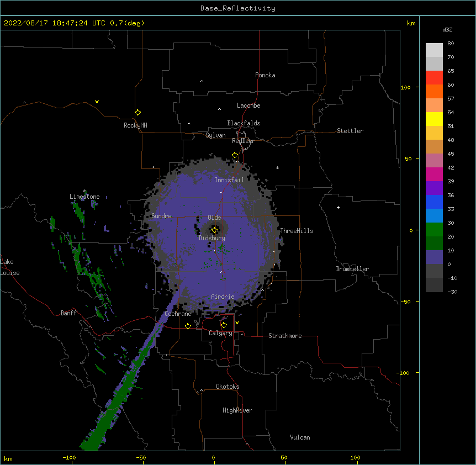Image resolution: width=476 pixels, height=465 pixels.
Task: Click the Drumheller city label
Action: click(352, 269)
